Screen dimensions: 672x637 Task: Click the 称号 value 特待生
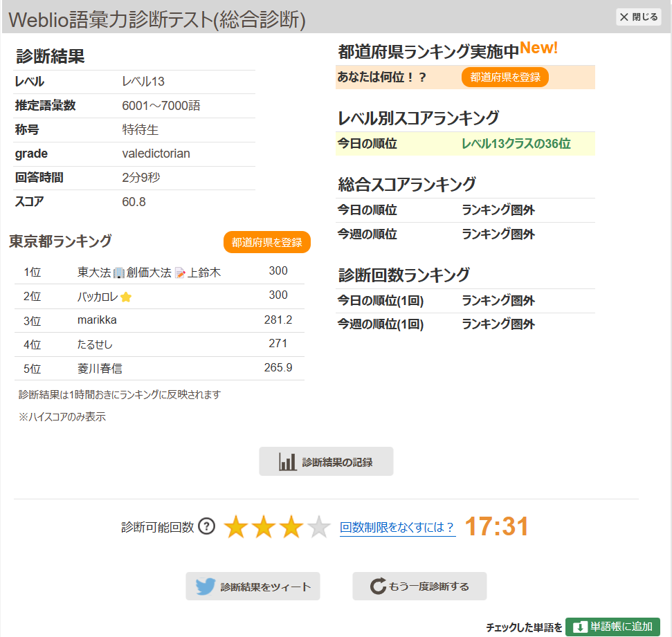[x=140, y=129]
